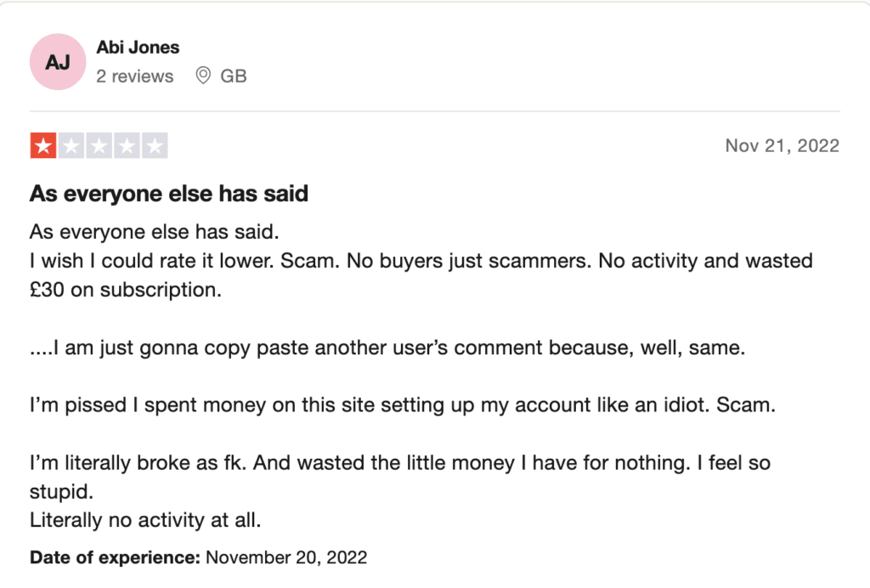
Task: Click the '£30 on subscription.' text line
Action: coord(126,290)
